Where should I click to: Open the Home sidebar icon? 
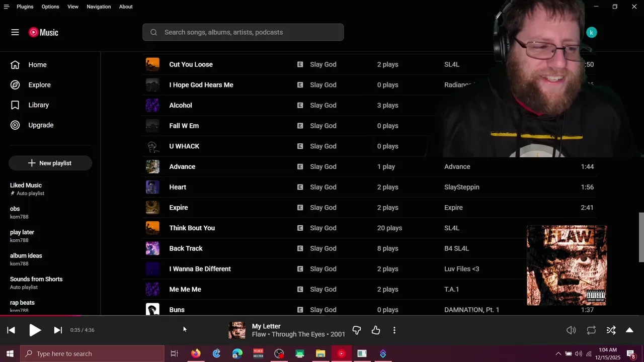pos(15,65)
